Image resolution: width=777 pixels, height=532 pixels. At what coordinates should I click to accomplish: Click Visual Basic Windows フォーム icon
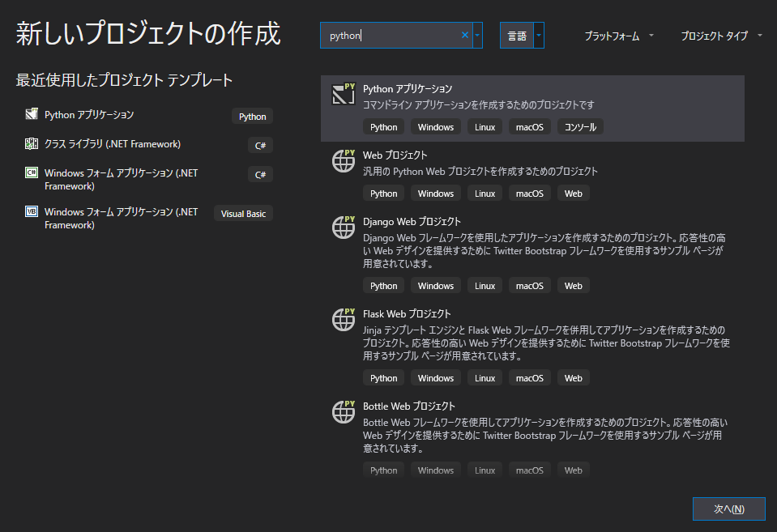pyautogui.click(x=32, y=211)
